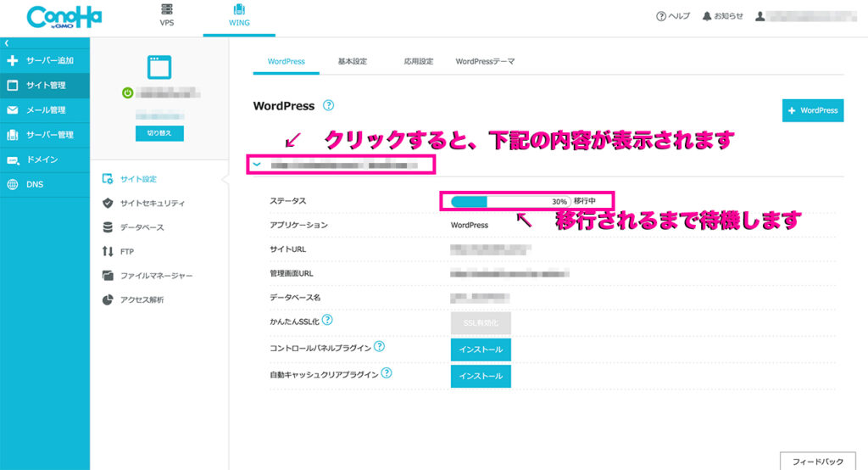Click the database stack icon
The height and width of the screenshot is (470, 868).
pos(108,227)
